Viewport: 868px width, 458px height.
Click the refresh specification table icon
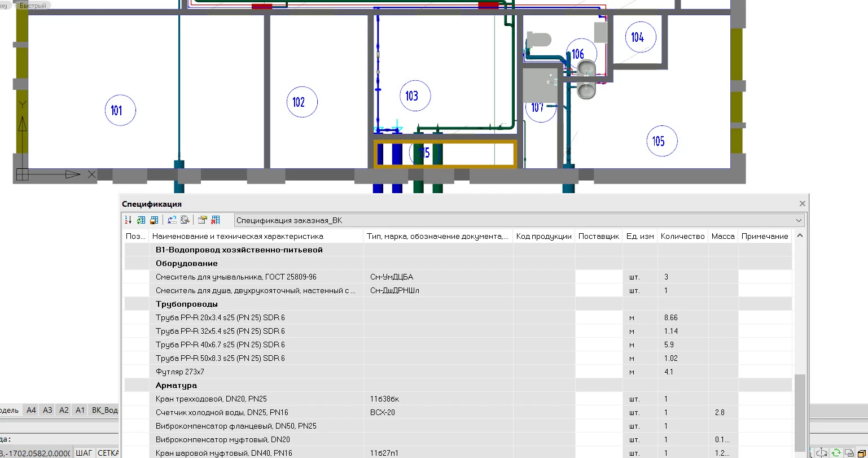(x=141, y=220)
